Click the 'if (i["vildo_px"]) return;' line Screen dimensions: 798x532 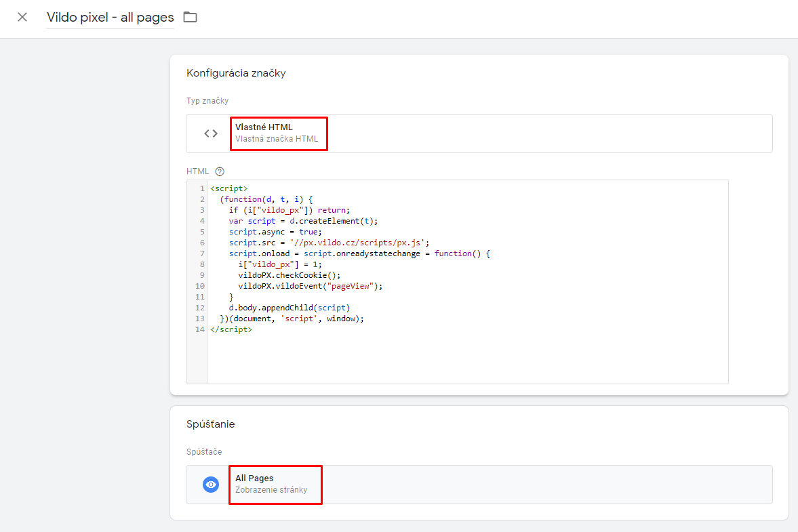[290, 210]
